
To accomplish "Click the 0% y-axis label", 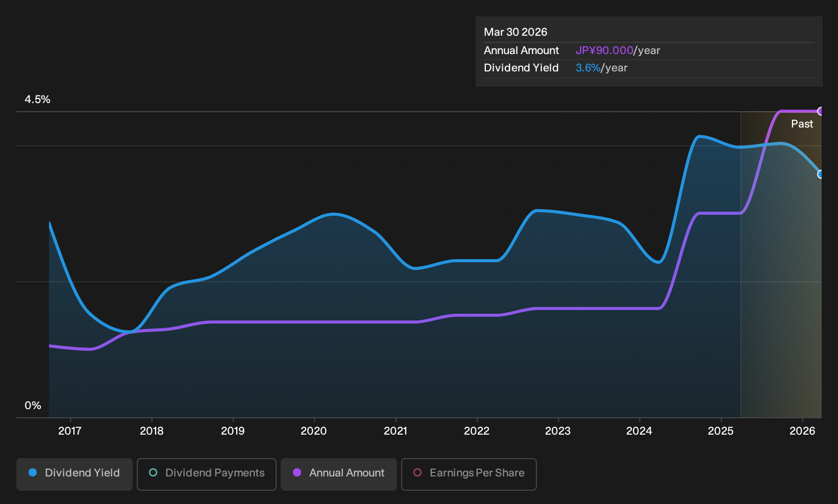I will [x=33, y=406].
